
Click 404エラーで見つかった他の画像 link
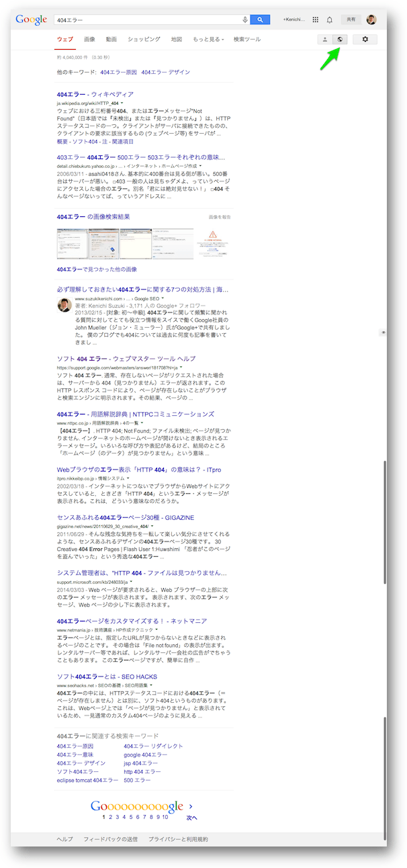[97, 269]
